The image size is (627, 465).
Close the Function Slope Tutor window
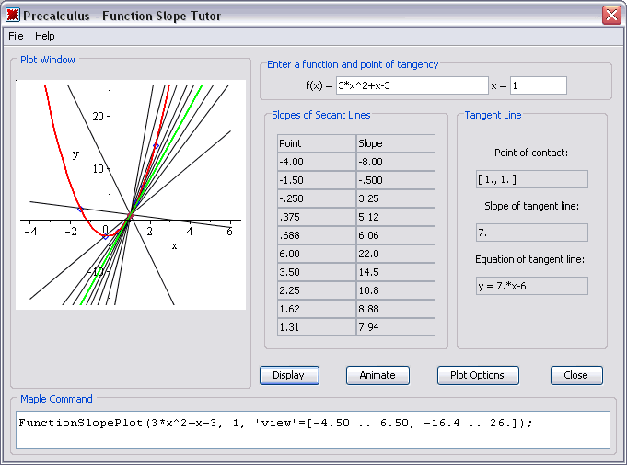[x=611, y=15]
